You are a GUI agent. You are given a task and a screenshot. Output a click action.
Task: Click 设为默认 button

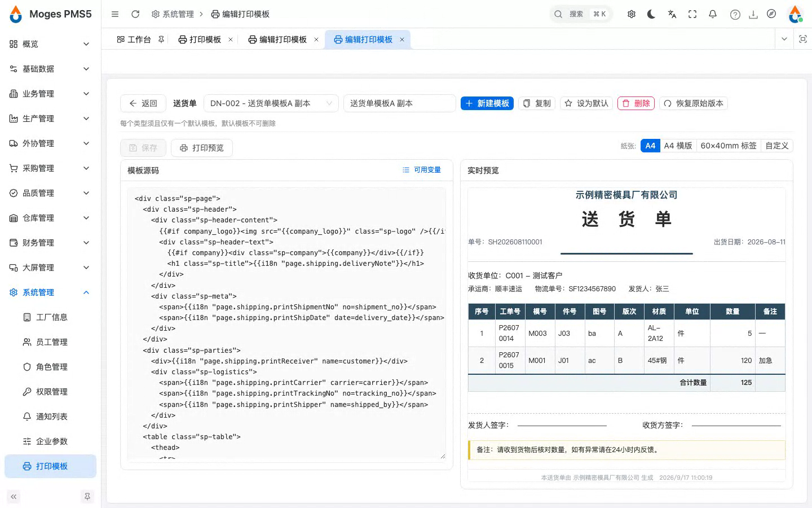[x=586, y=103]
